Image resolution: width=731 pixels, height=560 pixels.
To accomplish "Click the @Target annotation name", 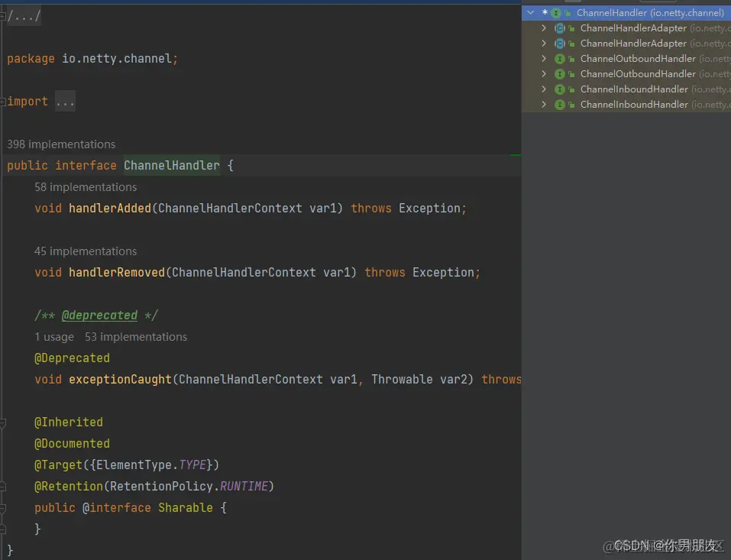I will click(x=58, y=465).
